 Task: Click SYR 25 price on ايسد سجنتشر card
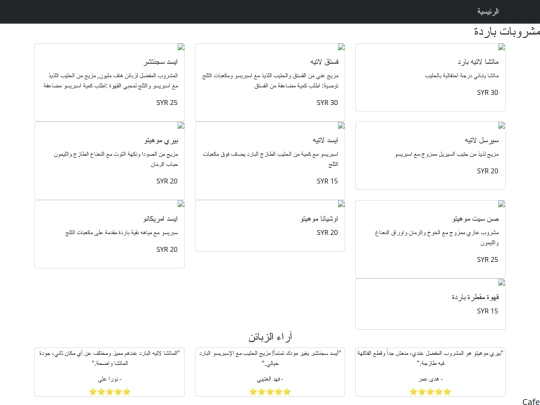tap(167, 103)
